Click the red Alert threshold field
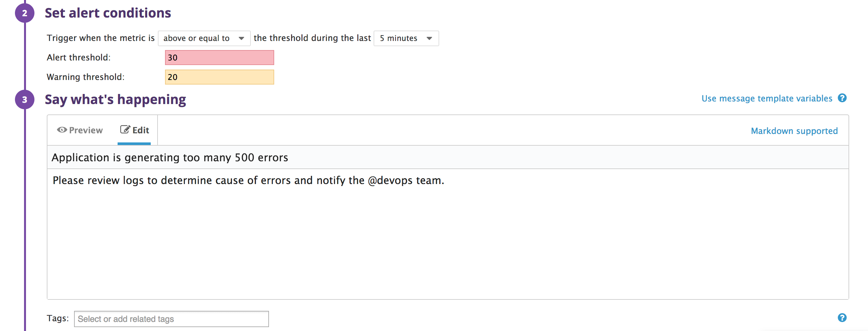The width and height of the screenshot is (868, 331). tap(219, 58)
